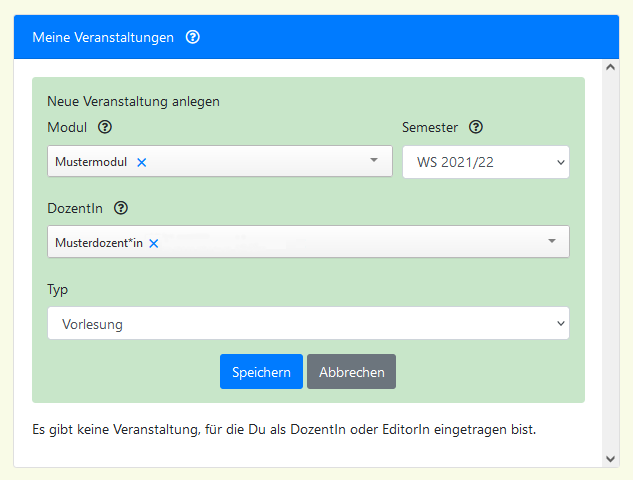Expand the Modul dropdown arrow

click(x=374, y=161)
